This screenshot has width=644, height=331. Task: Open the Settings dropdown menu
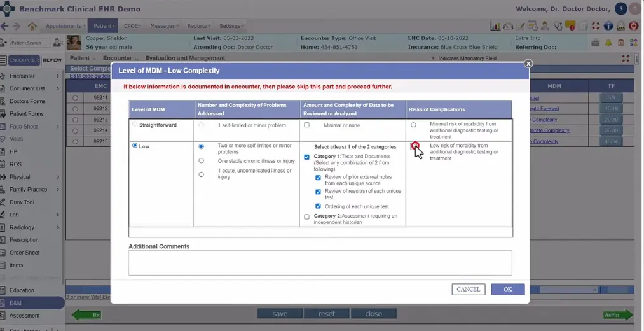click(x=231, y=26)
